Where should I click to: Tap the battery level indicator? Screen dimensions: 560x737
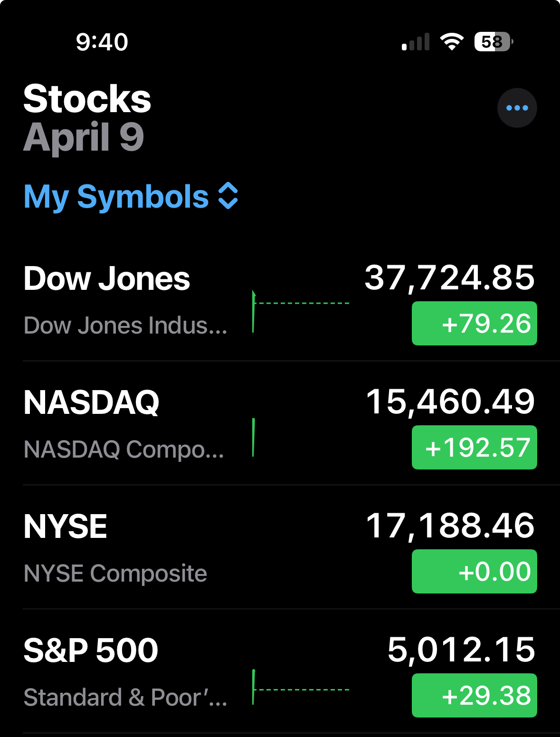coord(493,42)
